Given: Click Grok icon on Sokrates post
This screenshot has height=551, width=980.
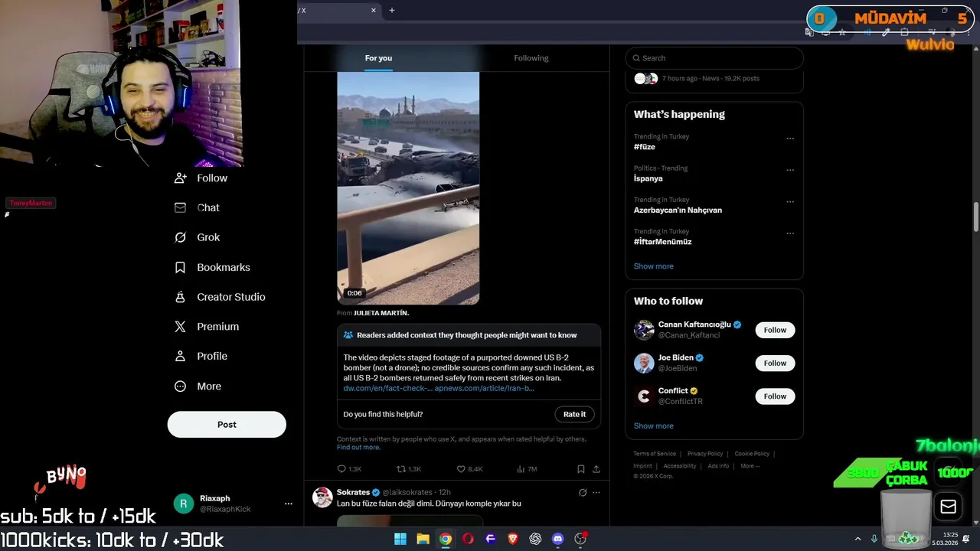Looking at the screenshot, I should pyautogui.click(x=583, y=493).
